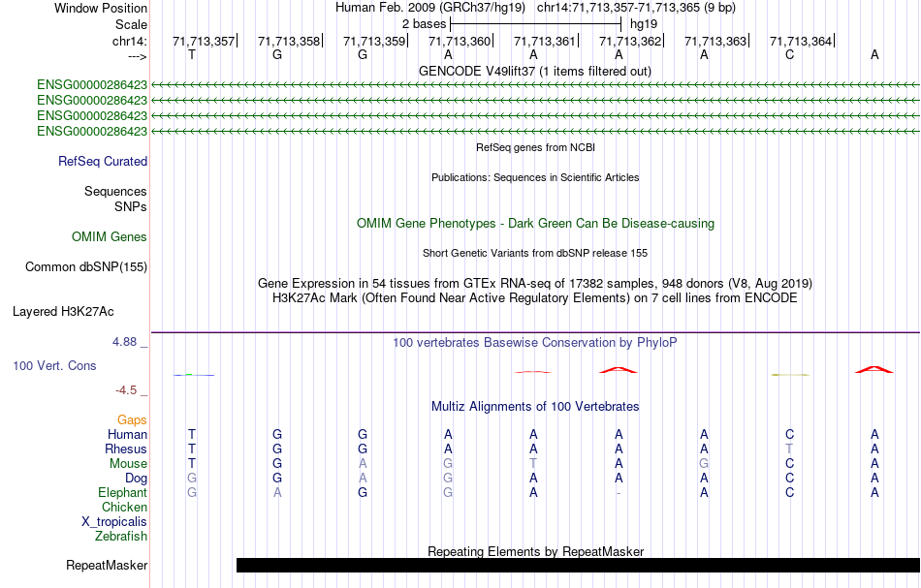
Task: Click the ---> sequence direction arrow label
Action: pos(137,56)
